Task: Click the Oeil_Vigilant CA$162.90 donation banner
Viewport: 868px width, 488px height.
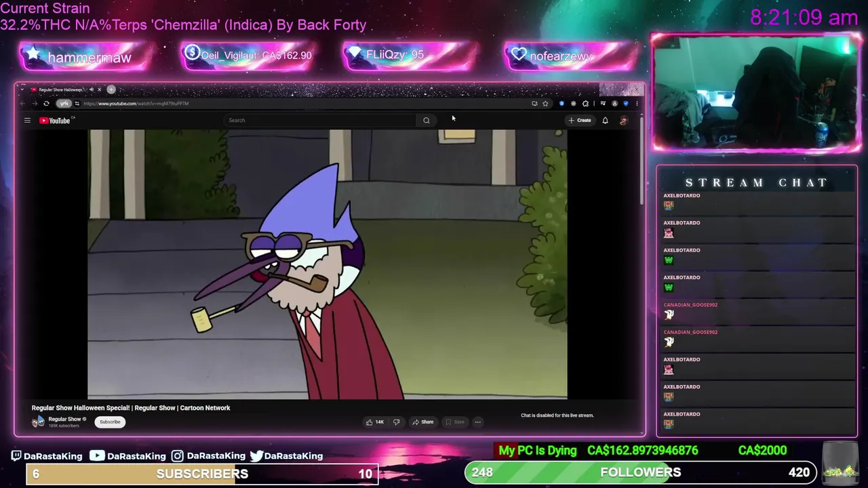Action: [x=248, y=56]
